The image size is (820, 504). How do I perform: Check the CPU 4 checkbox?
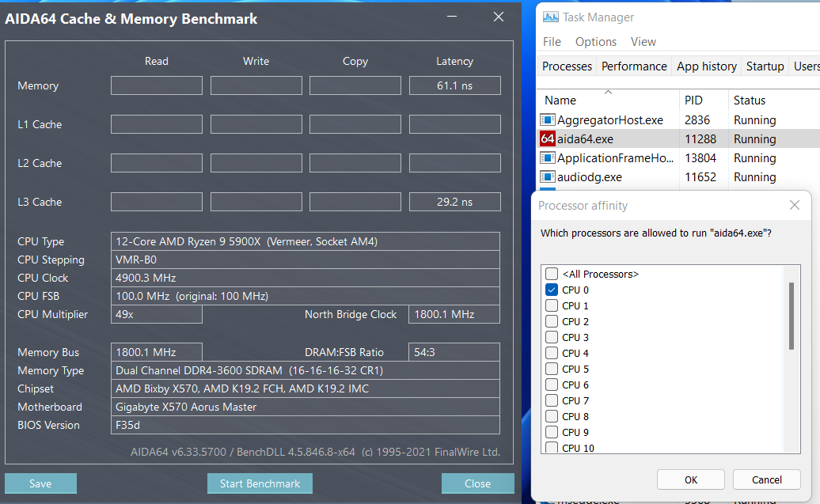point(551,353)
